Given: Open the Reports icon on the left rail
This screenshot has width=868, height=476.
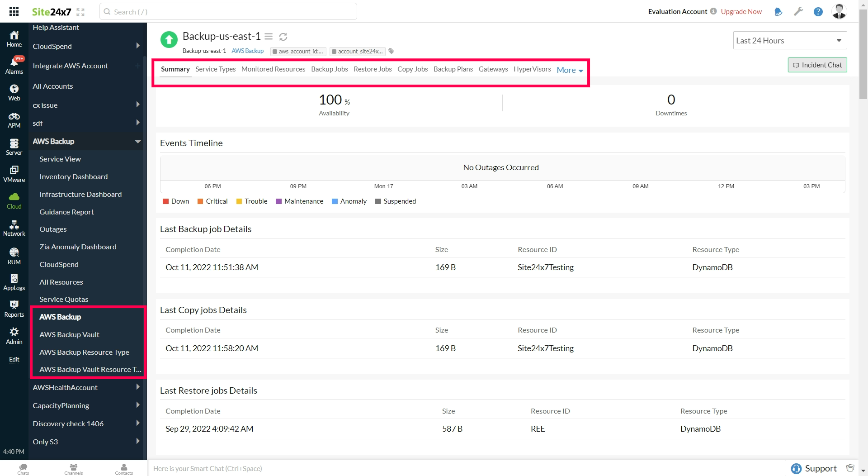Looking at the screenshot, I should (x=14, y=307).
